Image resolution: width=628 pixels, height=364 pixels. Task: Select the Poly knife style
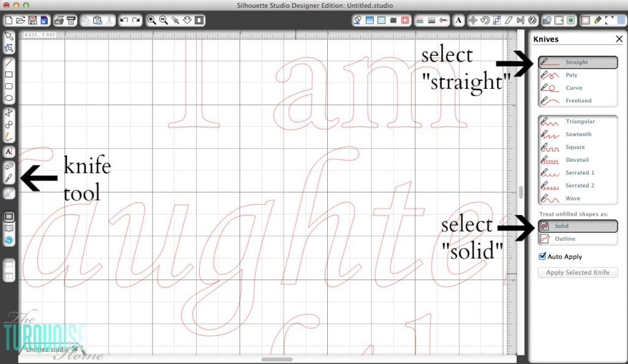(578, 75)
